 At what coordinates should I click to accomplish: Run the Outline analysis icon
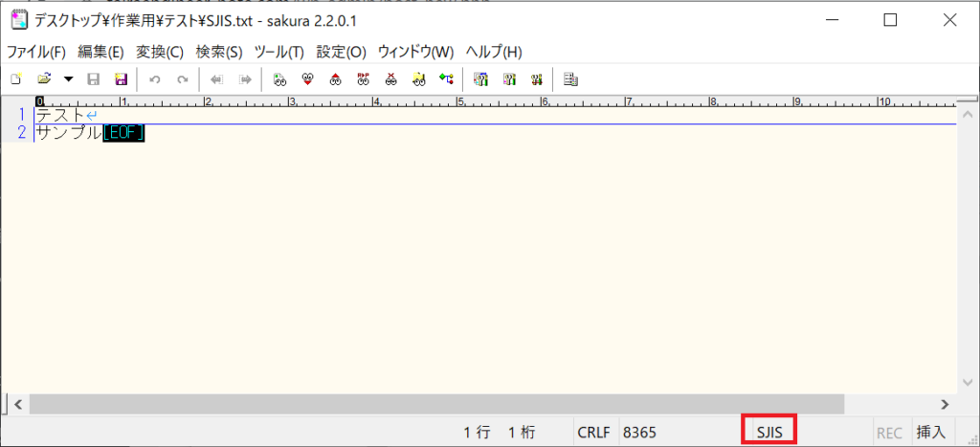pos(446,79)
